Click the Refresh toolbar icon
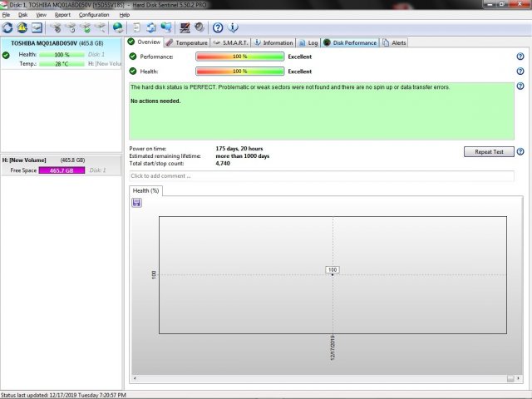Screen dimensions: 532x399 [x=7, y=28]
